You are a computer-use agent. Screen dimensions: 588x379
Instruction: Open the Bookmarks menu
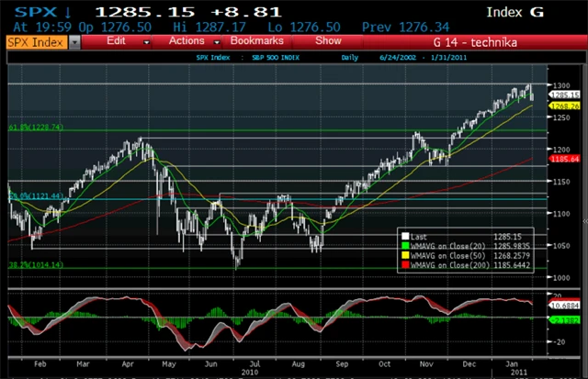tap(257, 40)
